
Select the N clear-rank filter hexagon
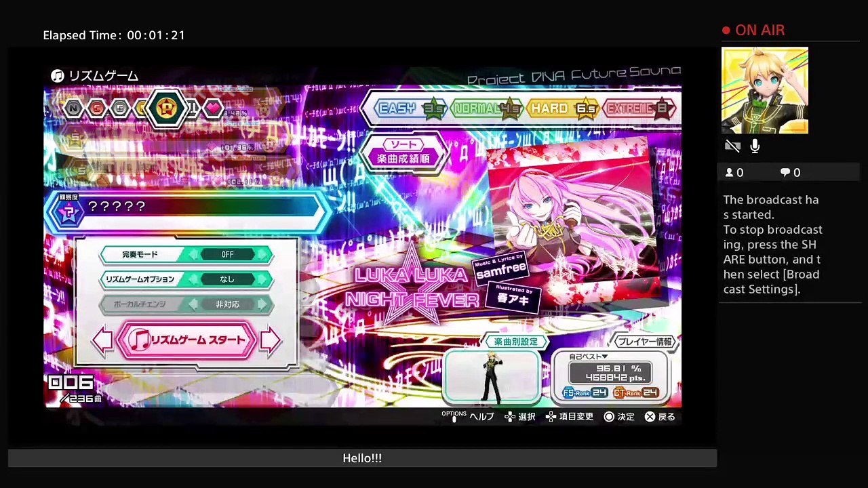coord(73,108)
